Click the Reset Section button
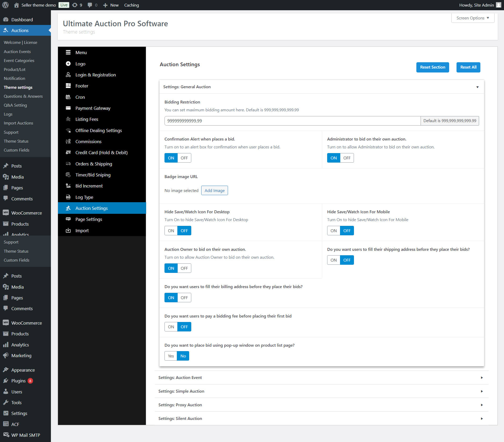Viewport: 504px width, 442px height. [433, 67]
